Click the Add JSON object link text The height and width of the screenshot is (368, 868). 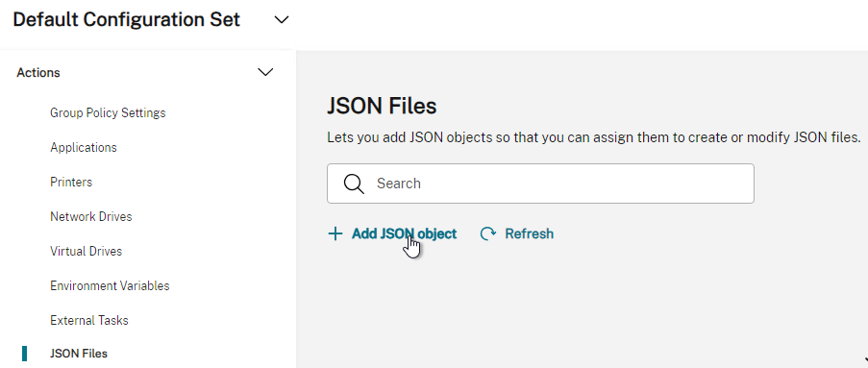404,234
